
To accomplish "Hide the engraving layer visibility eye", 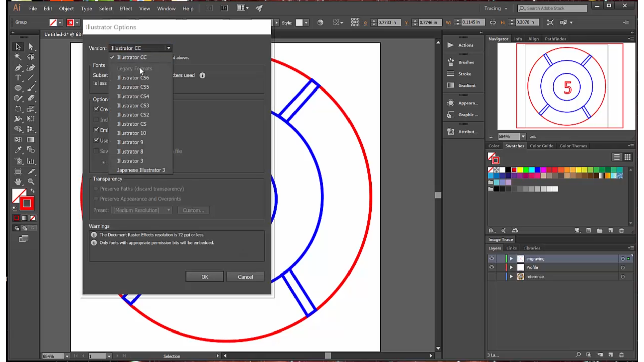I will coord(492,258).
